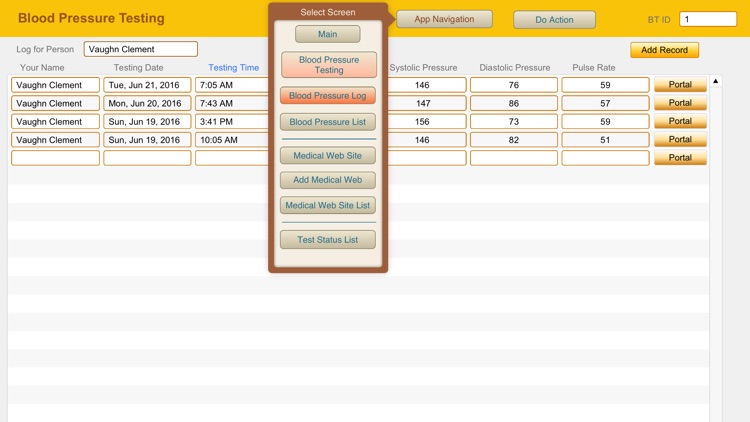Click the Pulse Rate column header

coord(594,67)
